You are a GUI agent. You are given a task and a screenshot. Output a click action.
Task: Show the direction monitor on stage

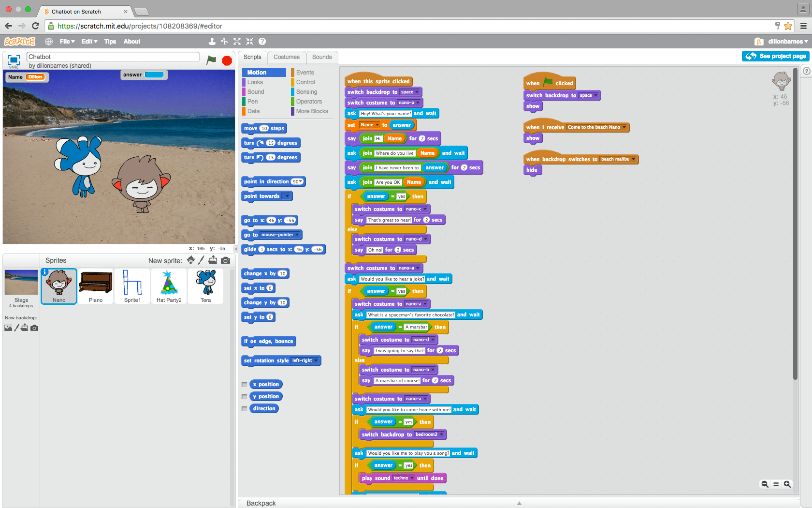pyautogui.click(x=244, y=408)
